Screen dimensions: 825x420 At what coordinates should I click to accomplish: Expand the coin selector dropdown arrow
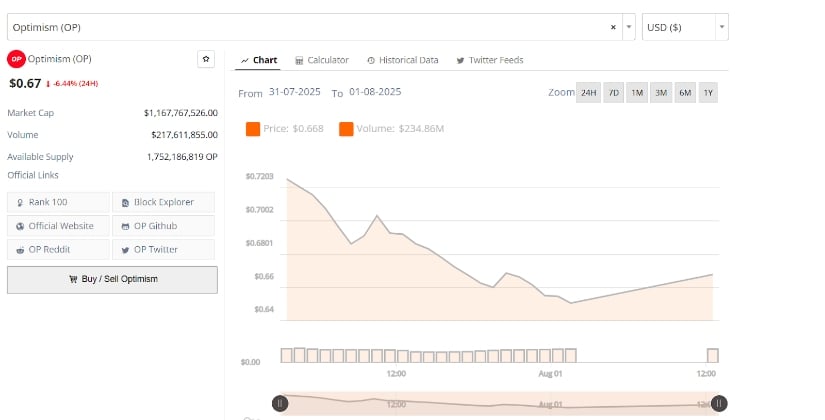pyautogui.click(x=629, y=27)
